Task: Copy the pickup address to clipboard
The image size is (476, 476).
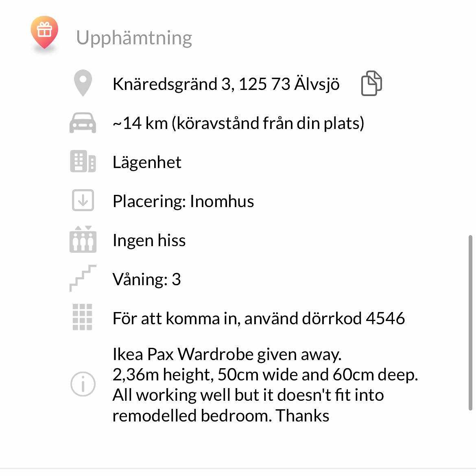Action: coord(371,83)
